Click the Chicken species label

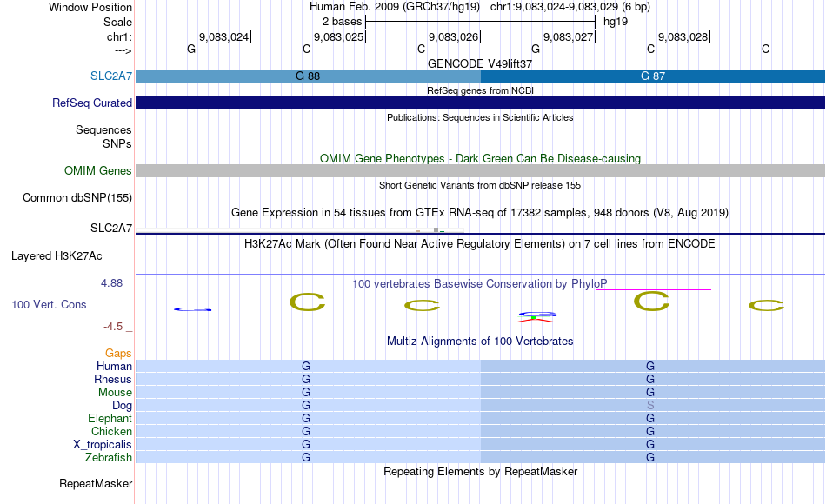tap(111, 431)
